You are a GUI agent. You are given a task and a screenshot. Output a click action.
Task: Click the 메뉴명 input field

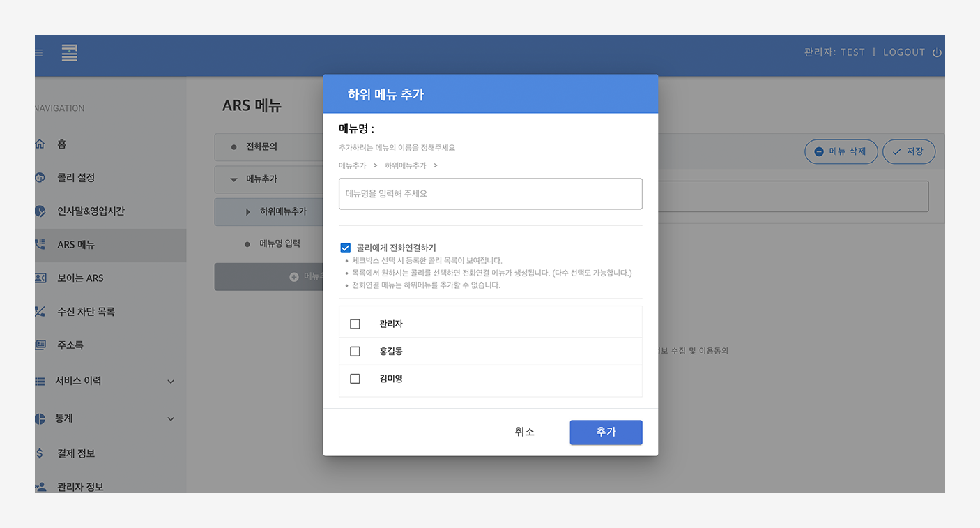[x=490, y=194]
